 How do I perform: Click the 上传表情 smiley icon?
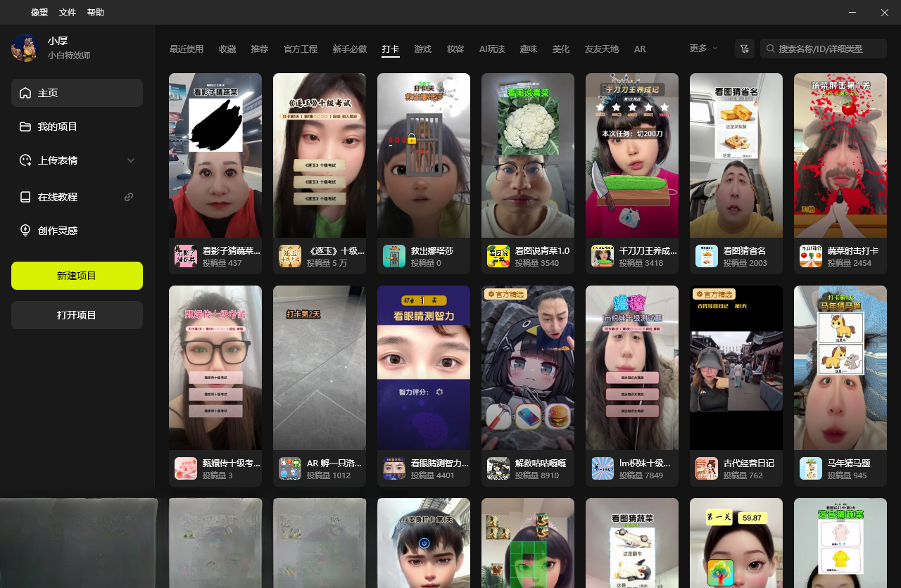click(x=25, y=160)
